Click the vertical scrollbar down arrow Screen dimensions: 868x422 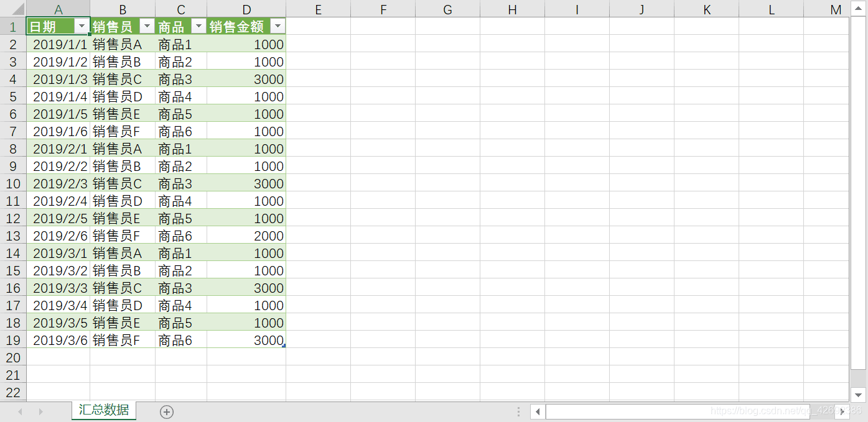pos(859,395)
